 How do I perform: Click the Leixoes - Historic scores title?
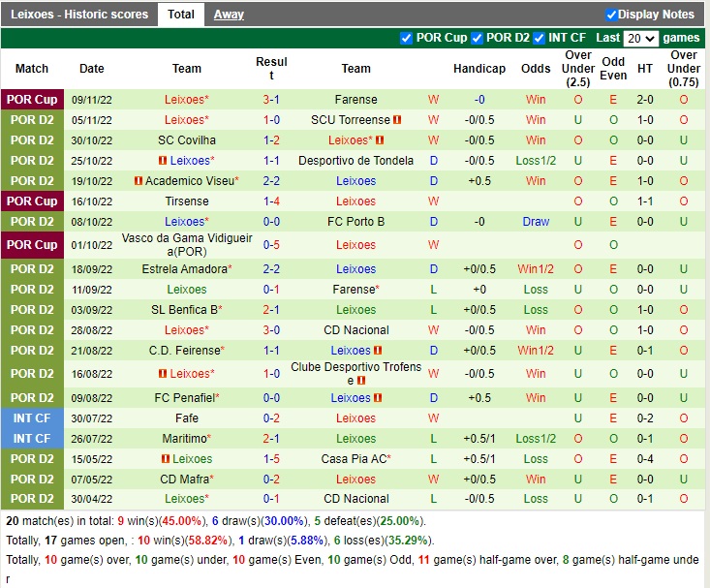[79, 15]
